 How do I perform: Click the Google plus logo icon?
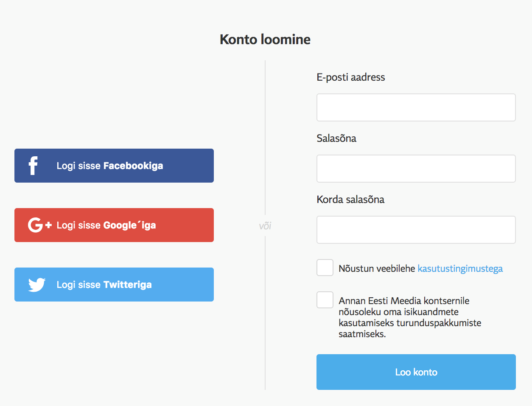[x=39, y=225]
